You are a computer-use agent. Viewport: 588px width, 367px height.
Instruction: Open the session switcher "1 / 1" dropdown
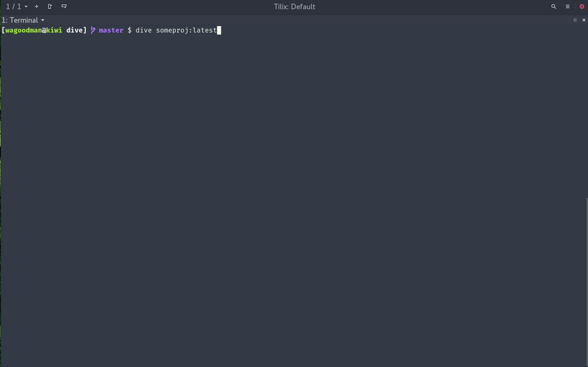click(17, 7)
